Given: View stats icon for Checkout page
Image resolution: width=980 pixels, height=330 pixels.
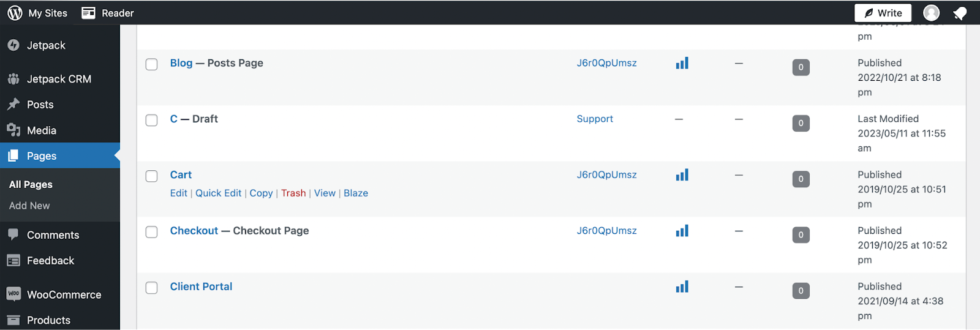Looking at the screenshot, I should pos(682,231).
